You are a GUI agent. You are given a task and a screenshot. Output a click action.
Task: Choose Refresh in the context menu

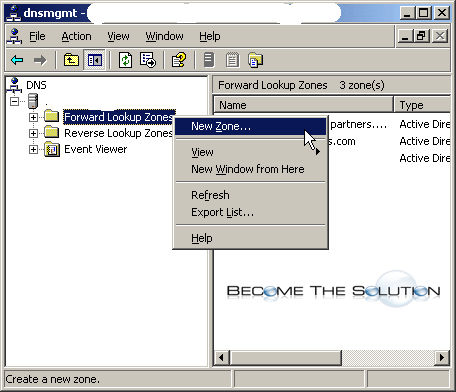point(250,195)
